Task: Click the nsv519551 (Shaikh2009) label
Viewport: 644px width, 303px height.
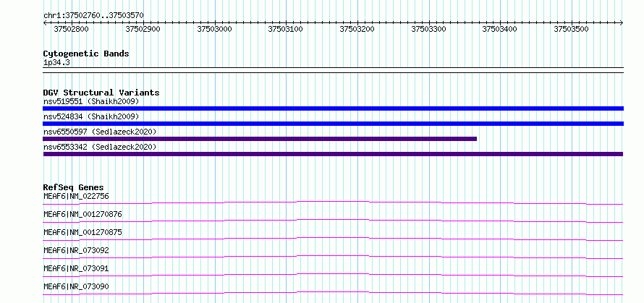Action: [x=91, y=101]
